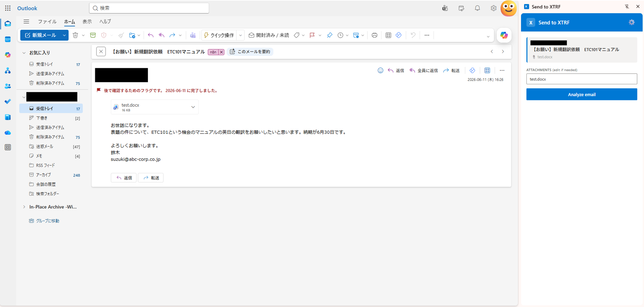The height and width of the screenshot is (307, 644).
Task: Go to next message arrow
Action: point(503,52)
